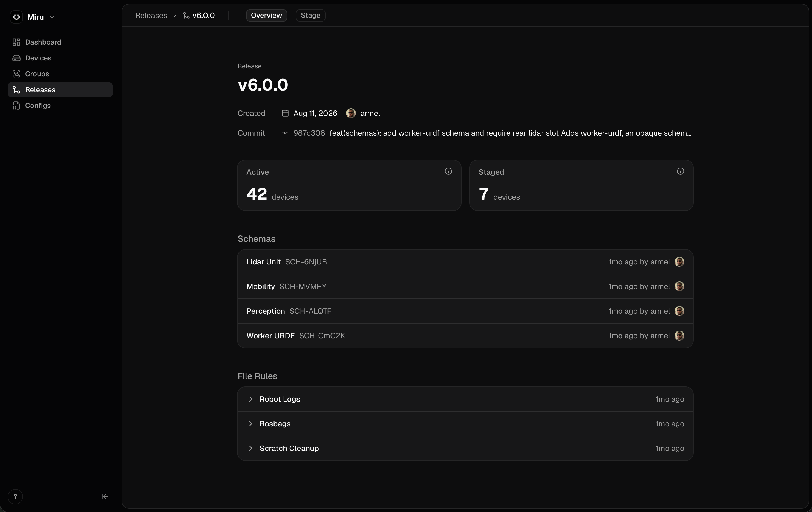The image size is (812, 512).
Task: Click the commit icon before 987c308
Action: [x=285, y=133]
